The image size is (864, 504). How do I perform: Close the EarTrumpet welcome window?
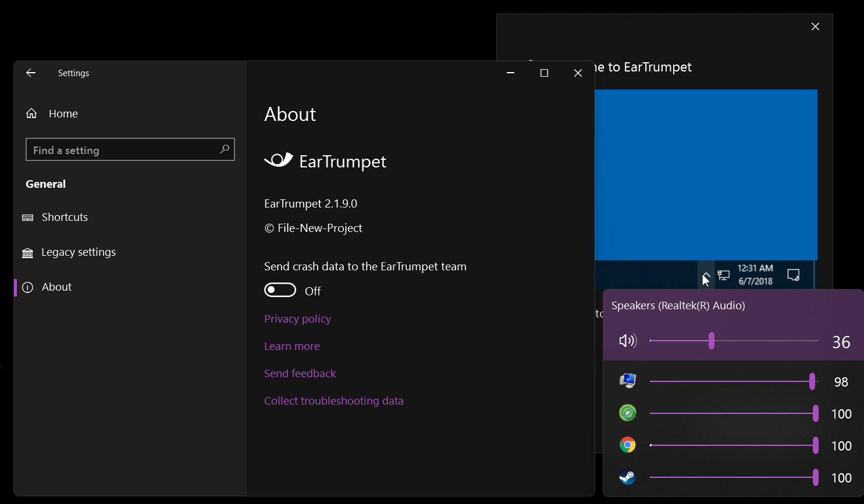(815, 27)
